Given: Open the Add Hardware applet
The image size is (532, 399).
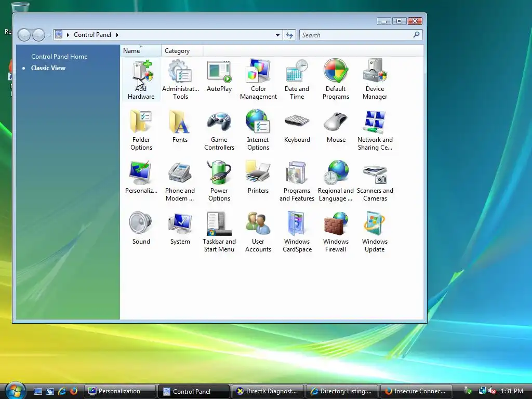Looking at the screenshot, I should coord(141,79).
